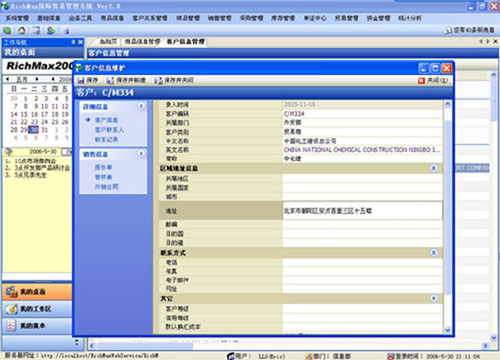The image size is (500, 360).
Task: Click the green cube icon in toolbar
Action: (x=7, y=31)
